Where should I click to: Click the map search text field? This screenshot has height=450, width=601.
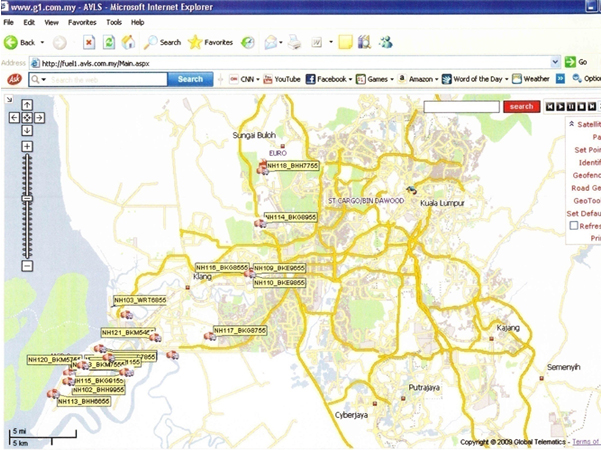coord(461,106)
